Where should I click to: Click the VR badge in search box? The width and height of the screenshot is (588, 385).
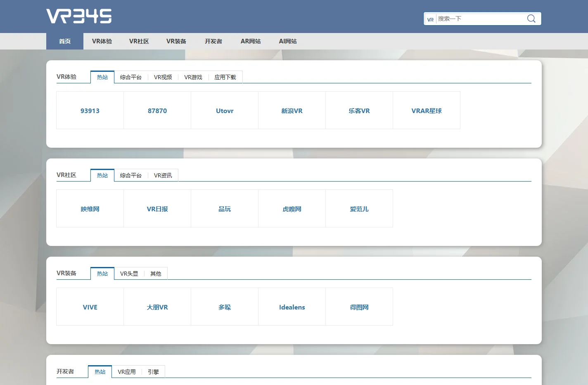tap(430, 19)
